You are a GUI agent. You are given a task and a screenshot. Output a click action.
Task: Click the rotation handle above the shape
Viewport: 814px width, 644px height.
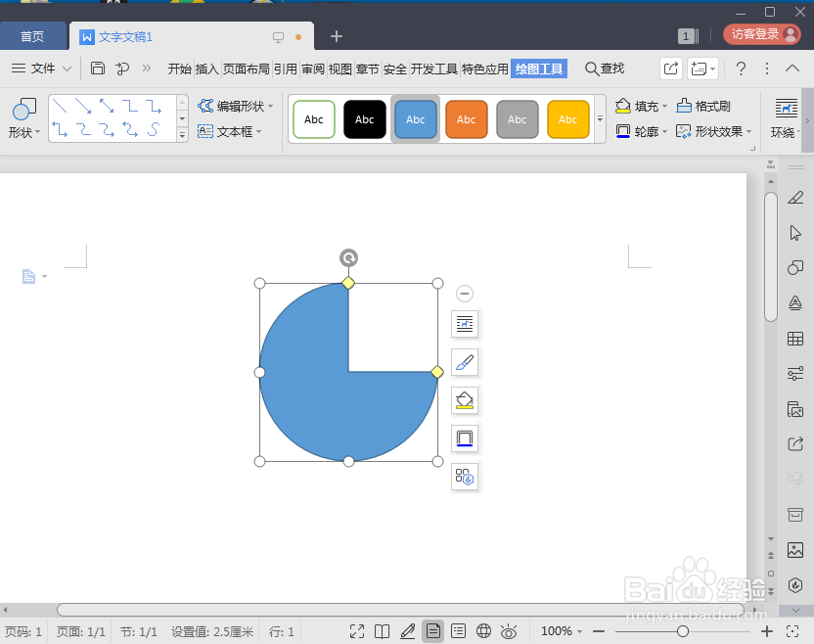tap(348, 257)
